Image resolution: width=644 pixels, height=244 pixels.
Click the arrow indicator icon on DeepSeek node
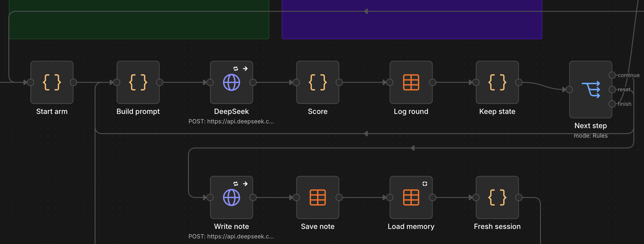click(245, 69)
